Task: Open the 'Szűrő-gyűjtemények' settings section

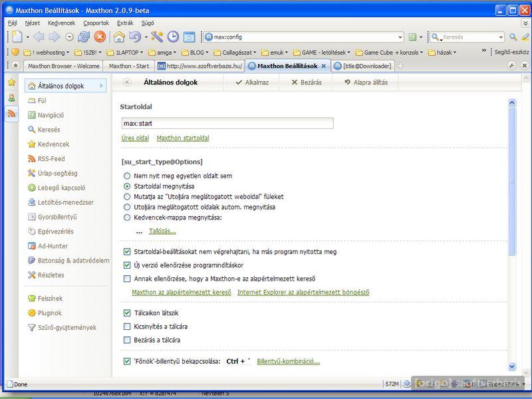Action: pos(62,327)
